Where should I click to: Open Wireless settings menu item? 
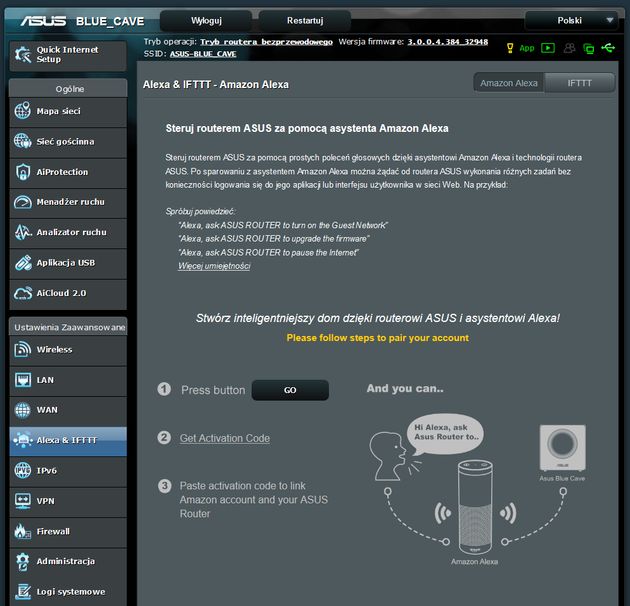click(x=68, y=350)
